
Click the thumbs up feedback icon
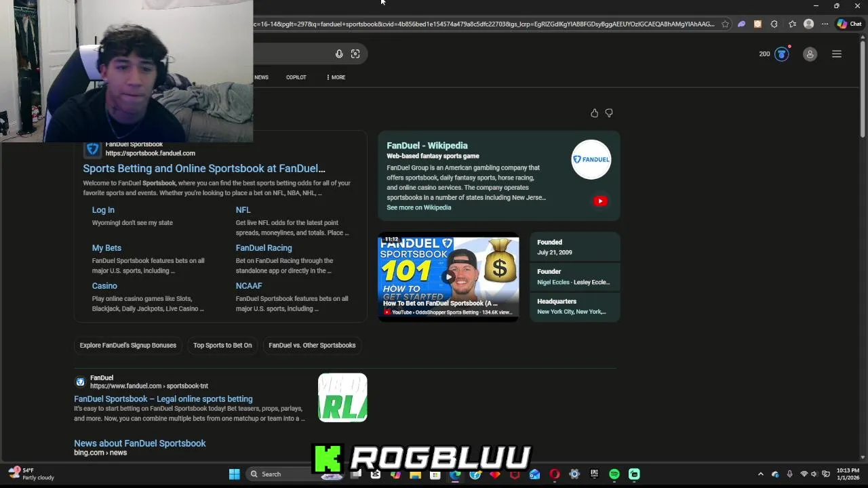(x=595, y=113)
